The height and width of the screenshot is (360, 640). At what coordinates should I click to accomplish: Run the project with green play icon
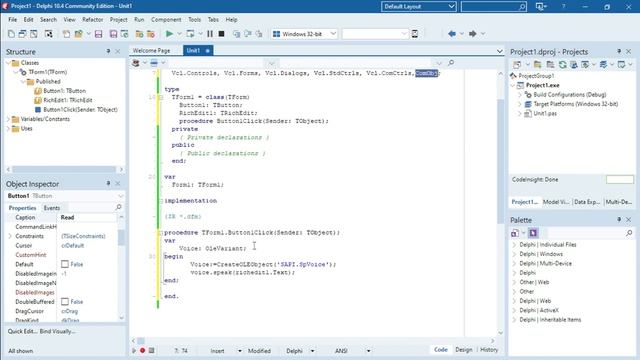coord(169,34)
